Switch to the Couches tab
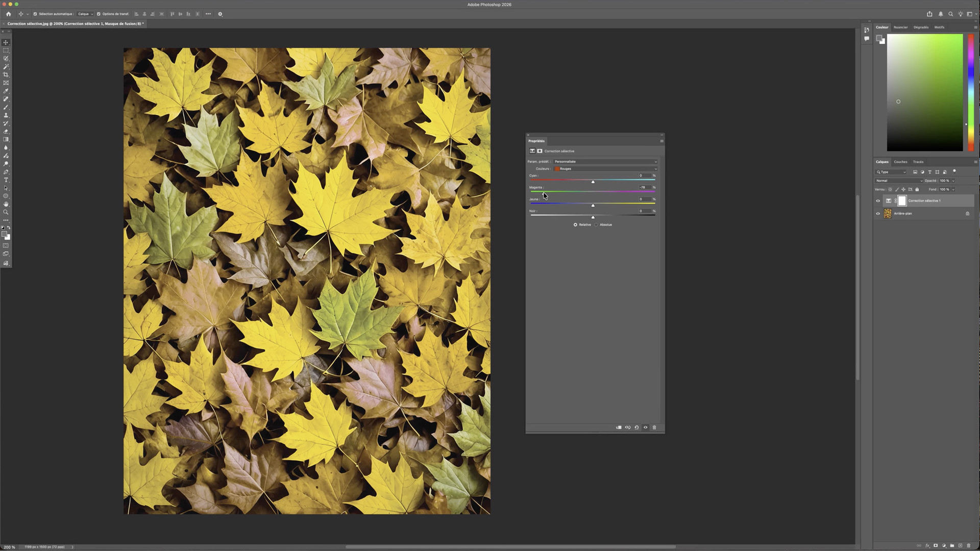Screen dimensions: 980x551 click(900, 162)
